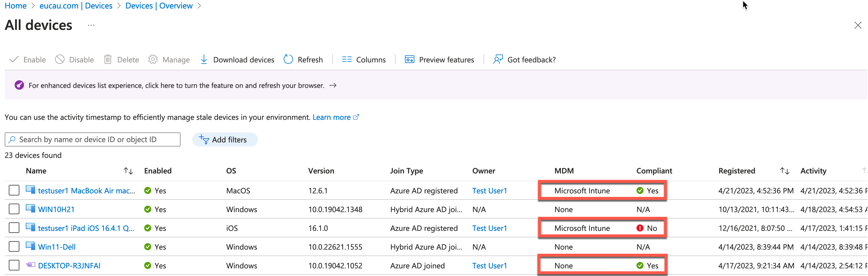The height and width of the screenshot is (276, 868).
Task: Check the DESKTOP-R3JNFAI row checkbox
Action: [x=14, y=265]
